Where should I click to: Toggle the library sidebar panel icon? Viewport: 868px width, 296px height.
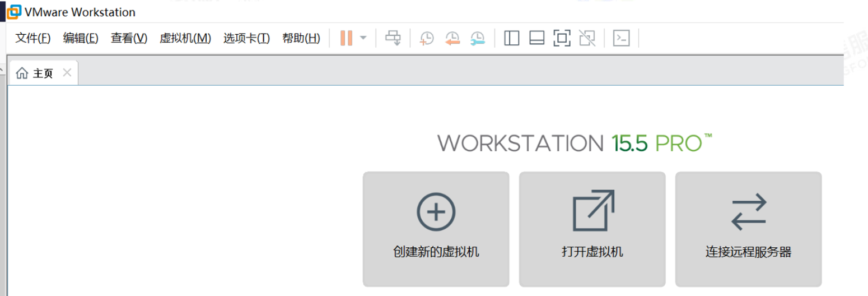pyautogui.click(x=512, y=38)
